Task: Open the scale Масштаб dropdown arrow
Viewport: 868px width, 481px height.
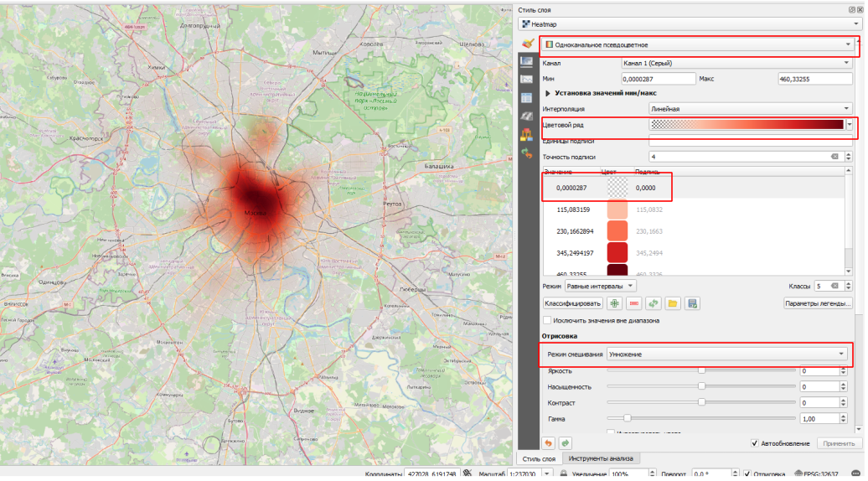Action: pos(546,474)
